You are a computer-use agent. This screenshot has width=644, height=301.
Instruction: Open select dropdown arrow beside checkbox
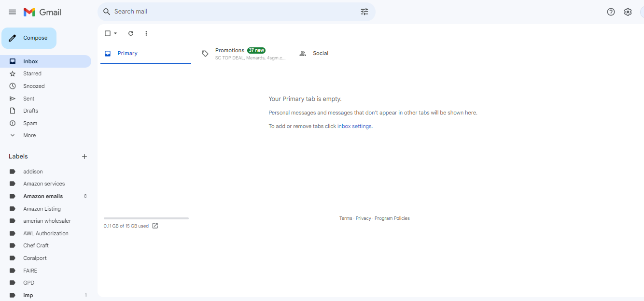click(115, 33)
